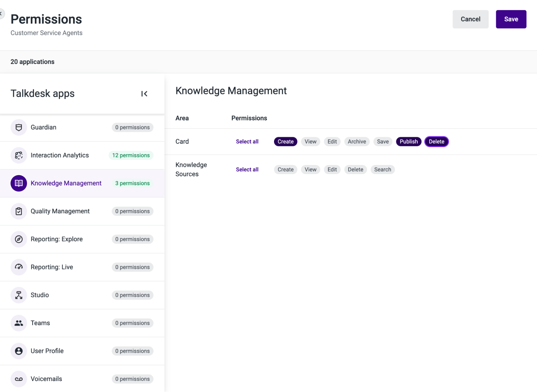
Task: Enable Knowledge Sources Search permission
Action: pos(383,170)
